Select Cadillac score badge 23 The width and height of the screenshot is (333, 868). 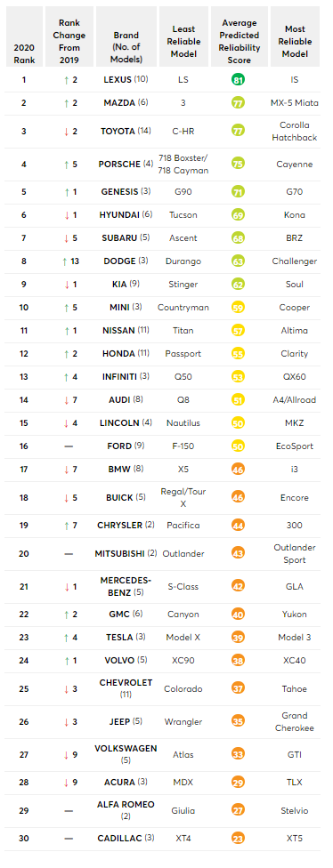tap(239, 838)
